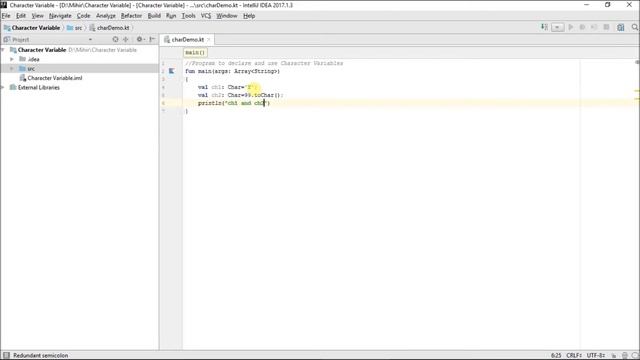Open the Window menu
Image resolution: width=640 pixels, height=360 pixels.
pyautogui.click(x=227, y=16)
